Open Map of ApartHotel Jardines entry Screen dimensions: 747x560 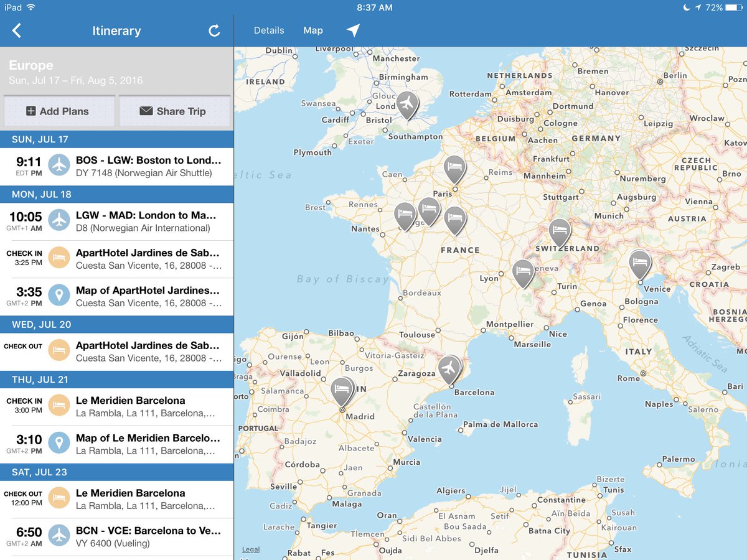tap(116, 296)
